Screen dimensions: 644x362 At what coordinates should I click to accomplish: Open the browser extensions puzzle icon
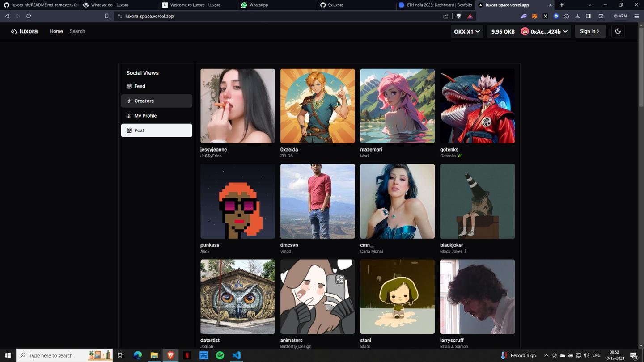(567, 16)
